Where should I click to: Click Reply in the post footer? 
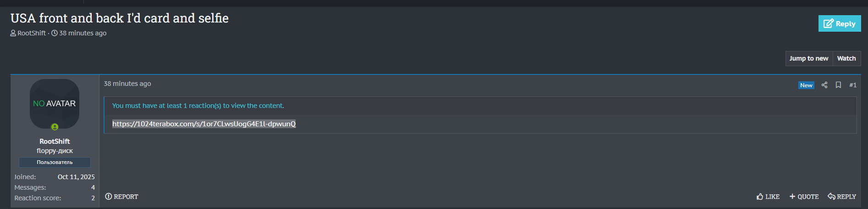842,197
